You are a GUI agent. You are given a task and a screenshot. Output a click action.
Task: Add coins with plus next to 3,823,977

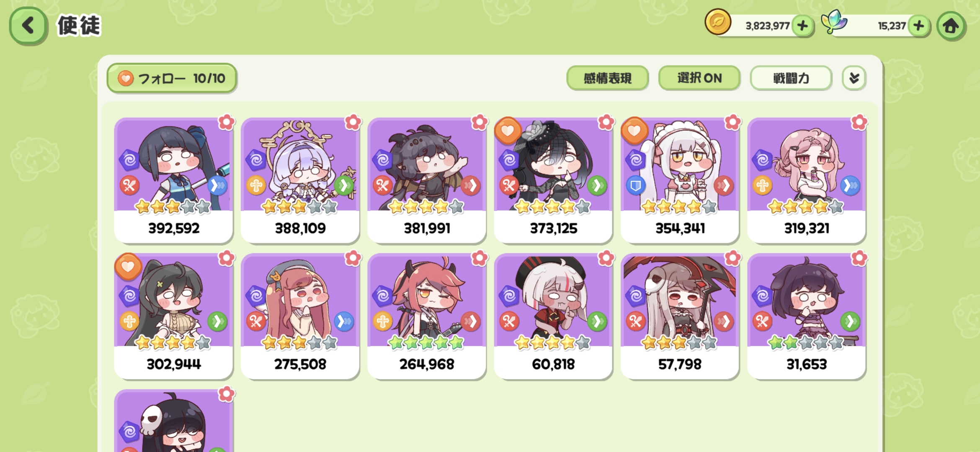802,26
